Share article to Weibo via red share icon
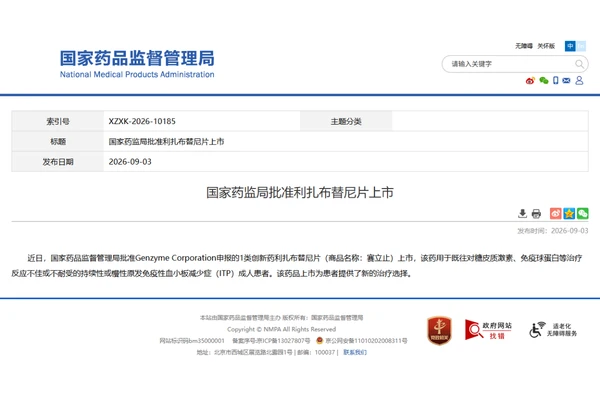Viewport: 600px width, 400px height. pos(556,213)
